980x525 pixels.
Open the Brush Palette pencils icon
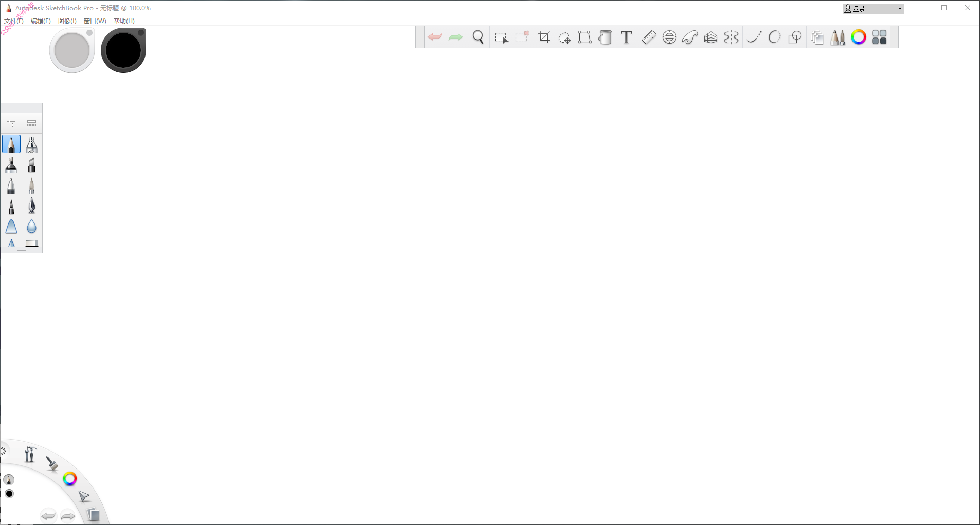[x=838, y=37]
